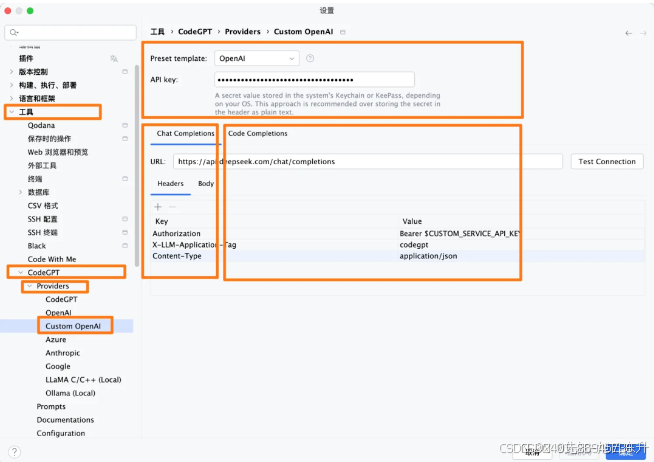The image size is (654, 462).
Task: Navigate back with the left arrow
Action: pos(629,33)
